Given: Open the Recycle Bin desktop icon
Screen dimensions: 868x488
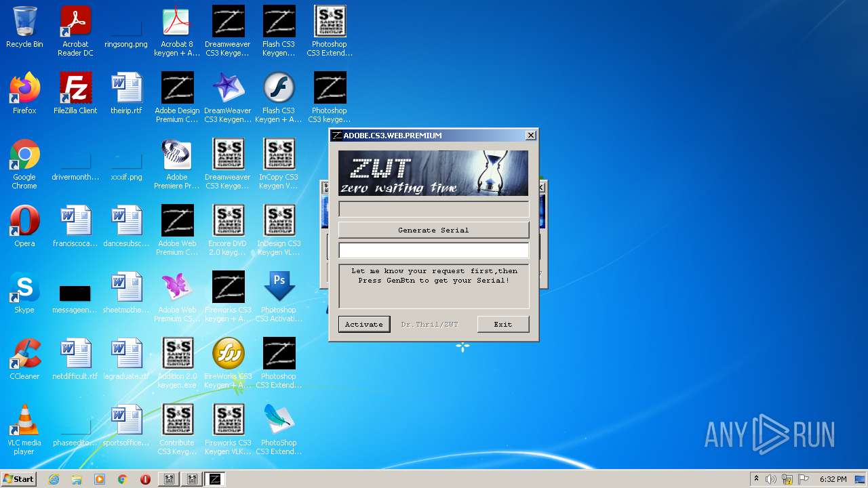Looking at the screenshot, I should point(24,27).
